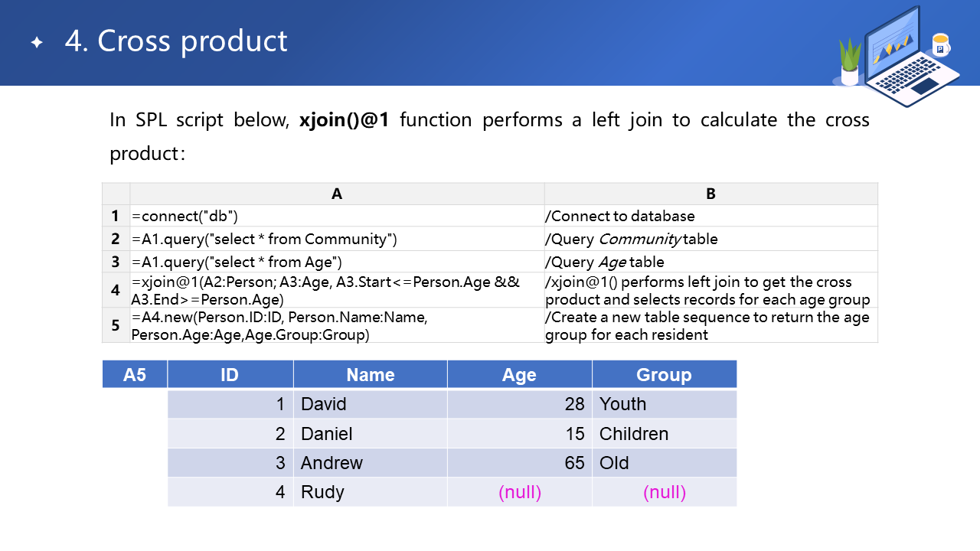Click column B header of the script grid
The height and width of the screenshot is (551, 980).
(x=710, y=194)
